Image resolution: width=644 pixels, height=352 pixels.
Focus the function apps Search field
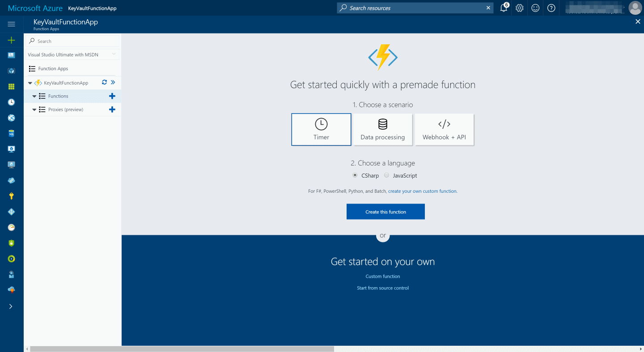coord(72,41)
